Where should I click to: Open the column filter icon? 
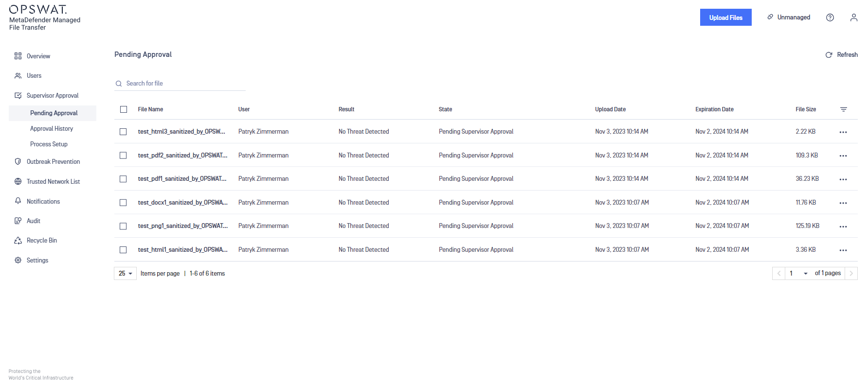pyautogui.click(x=844, y=109)
